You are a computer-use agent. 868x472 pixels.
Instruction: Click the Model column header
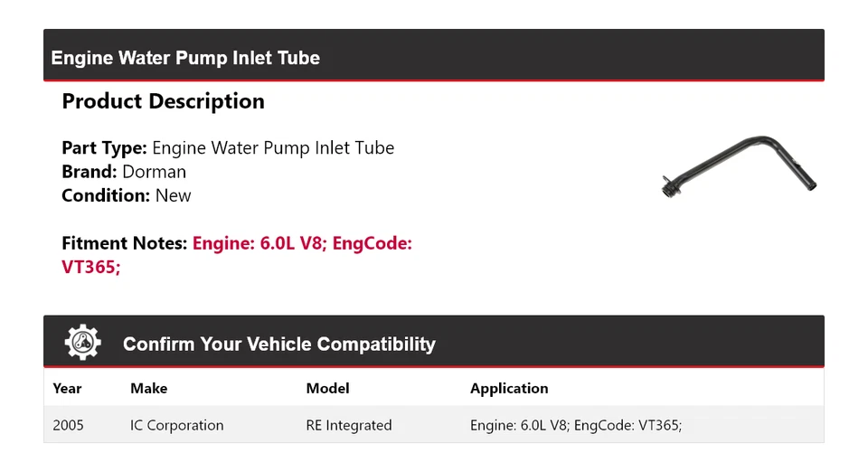tap(327, 389)
